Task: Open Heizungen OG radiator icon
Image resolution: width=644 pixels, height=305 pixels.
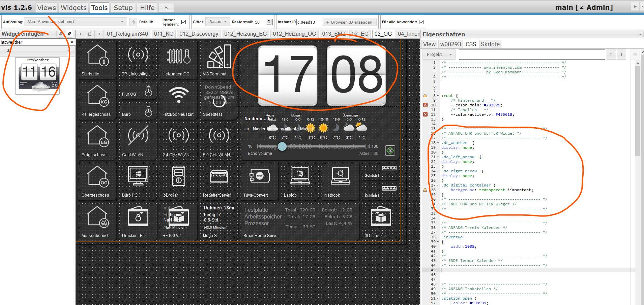Action: [x=178, y=56]
